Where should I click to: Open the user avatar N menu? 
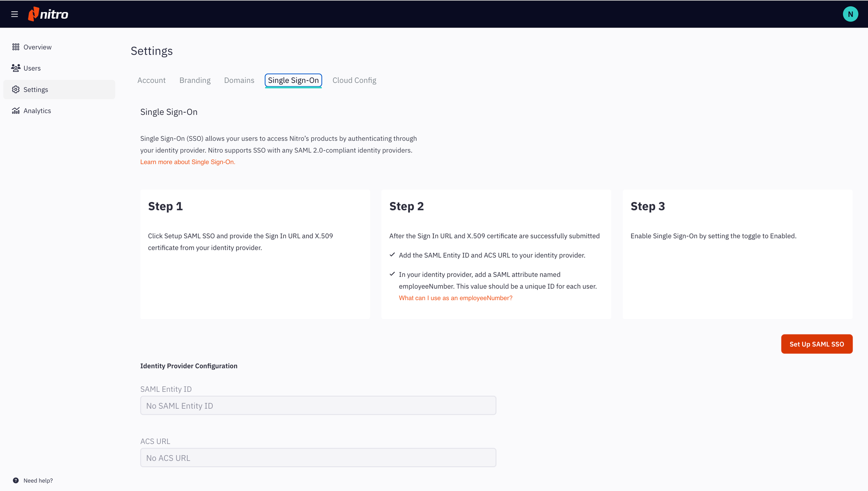pos(850,14)
